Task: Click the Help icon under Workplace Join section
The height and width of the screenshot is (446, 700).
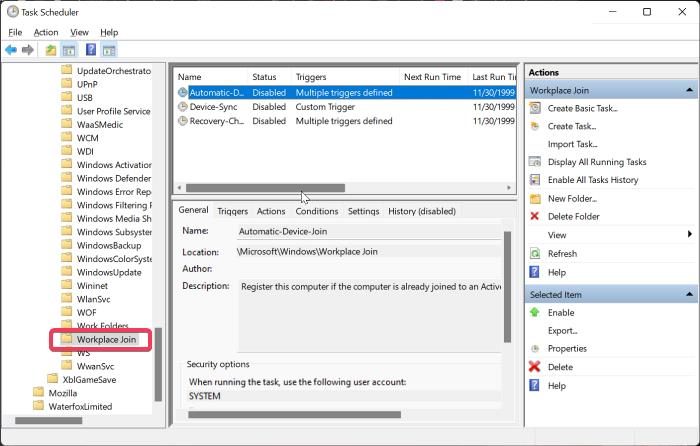Action: coord(534,272)
